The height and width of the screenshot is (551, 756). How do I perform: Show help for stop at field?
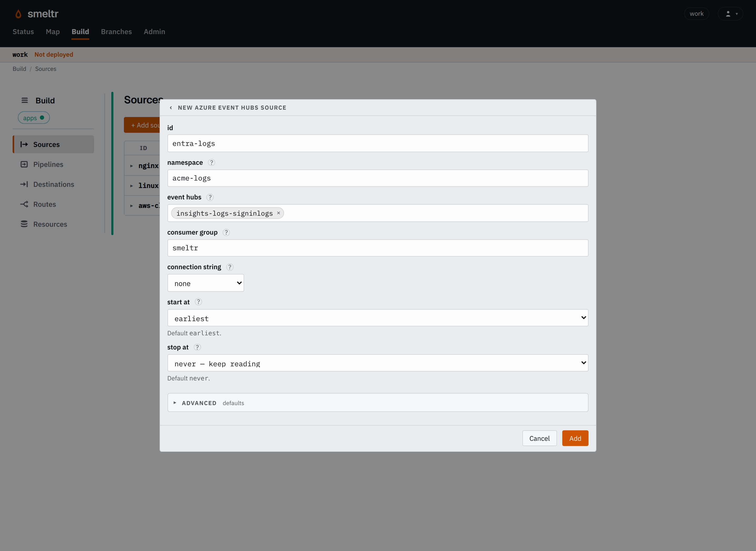(x=197, y=347)
